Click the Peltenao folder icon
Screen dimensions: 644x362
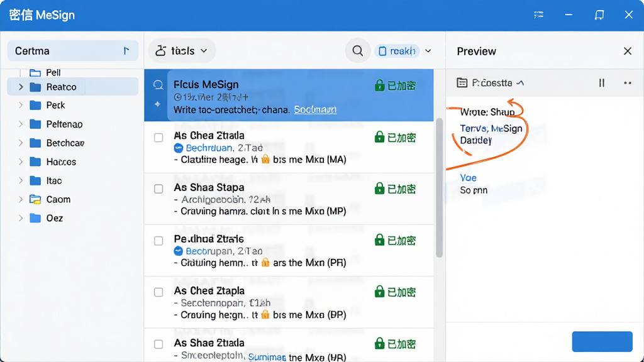click(35, 124)
